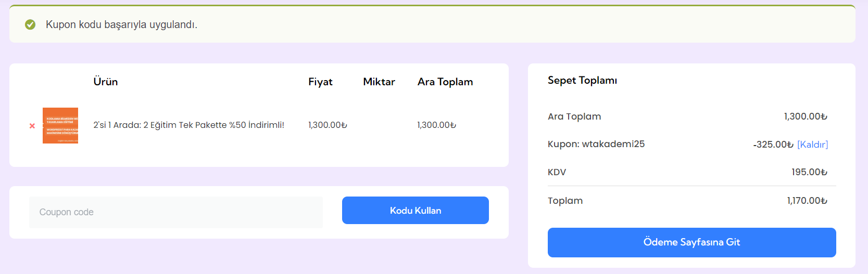Click the Ürün column header
Viewport: 868px width, 274px height.
coord(106,82)
